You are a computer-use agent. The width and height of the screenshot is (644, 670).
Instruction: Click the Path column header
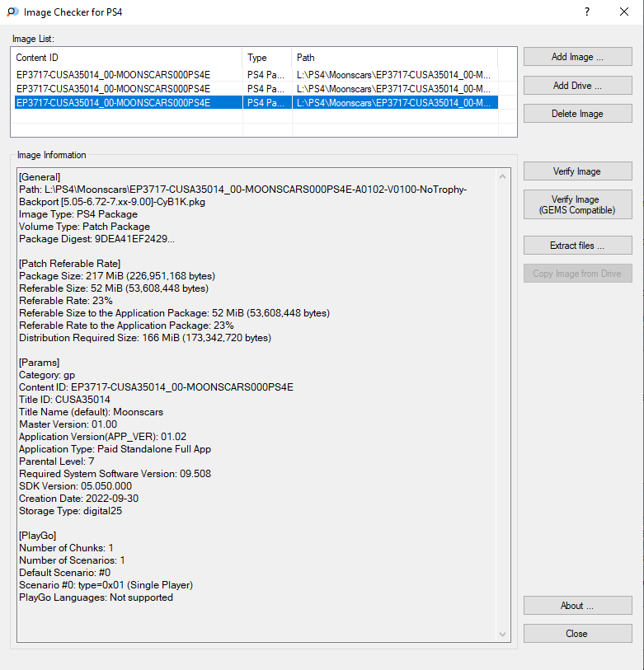click(x=395, y=58)
